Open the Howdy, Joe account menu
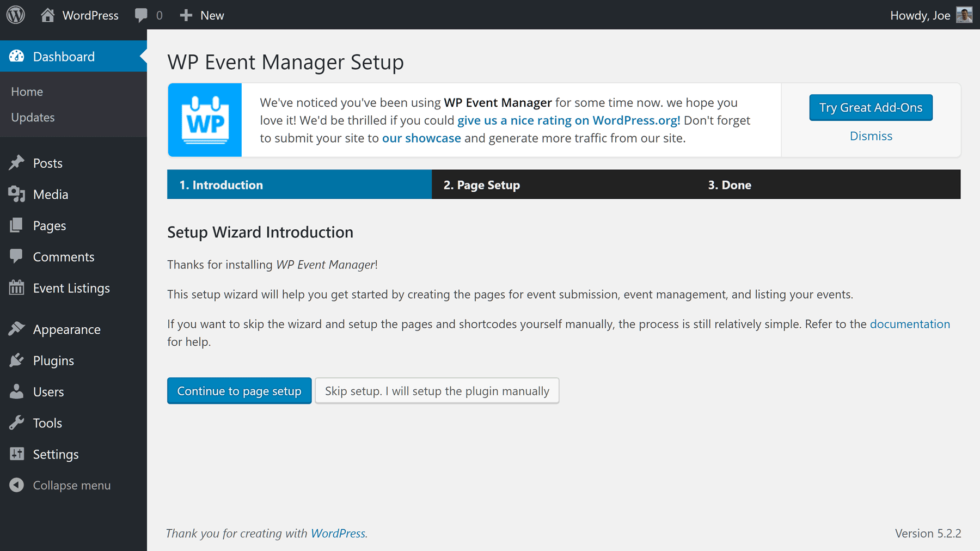 click(x=920, y=15)
